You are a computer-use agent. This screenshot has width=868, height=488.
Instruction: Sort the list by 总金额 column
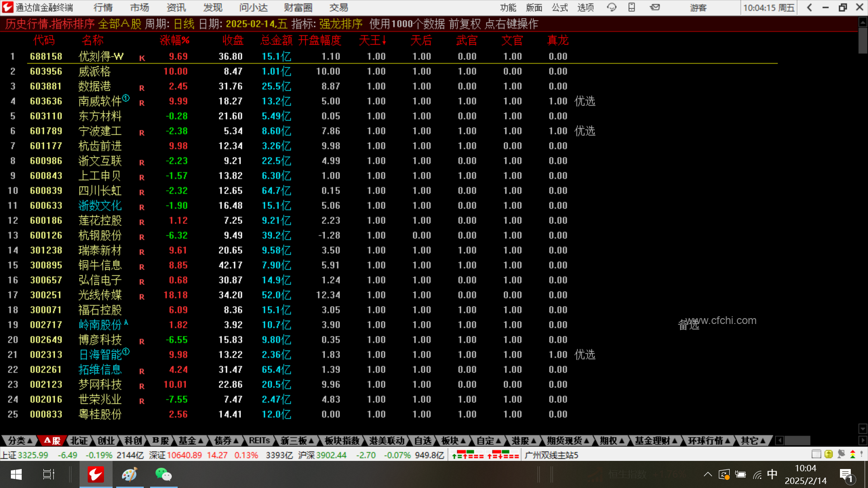pos(276,41)
